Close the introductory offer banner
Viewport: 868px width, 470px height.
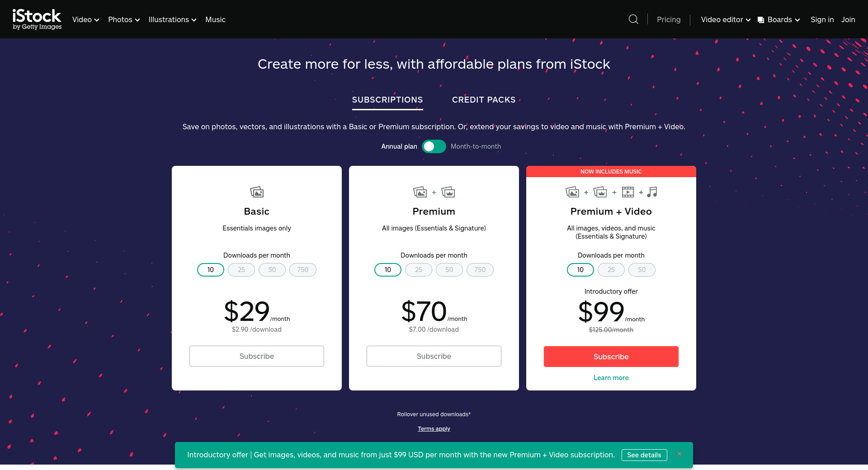(x=679, y=454)
